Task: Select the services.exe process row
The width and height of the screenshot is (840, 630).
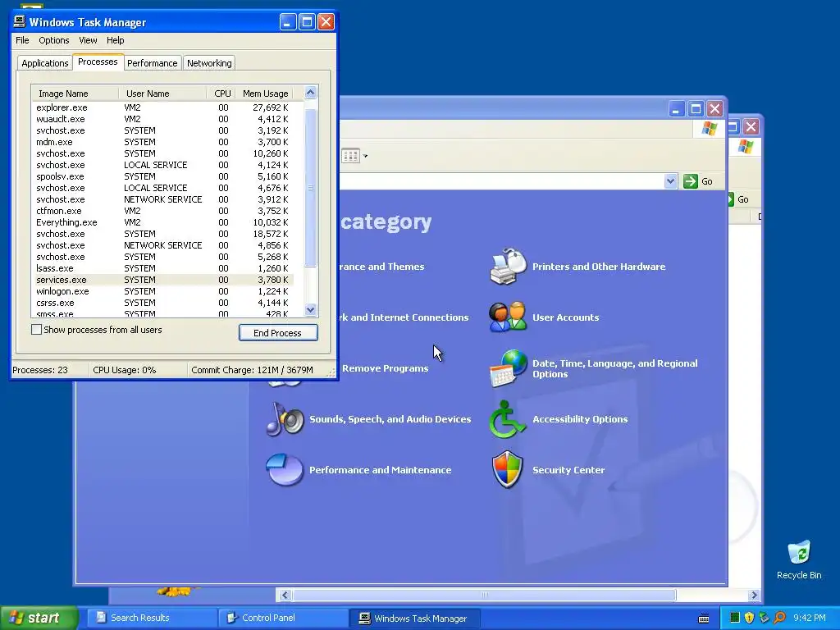Action: point(162,280)
